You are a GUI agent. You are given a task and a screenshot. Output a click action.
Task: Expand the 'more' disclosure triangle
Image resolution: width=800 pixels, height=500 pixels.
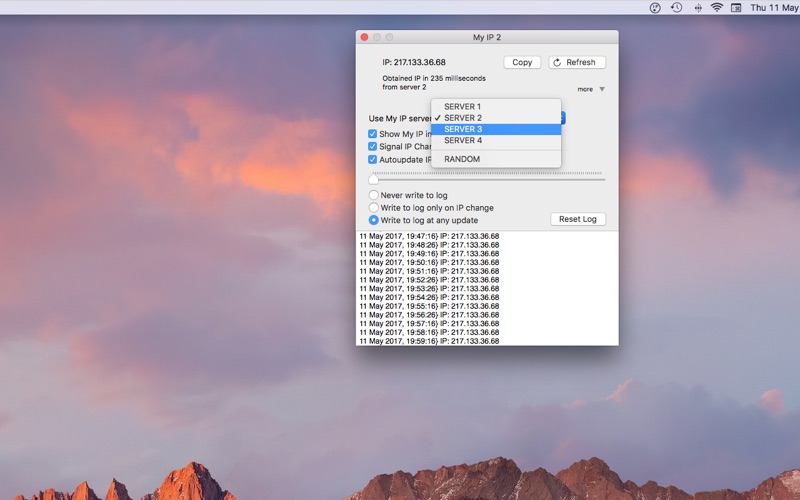tap(602, 89)
